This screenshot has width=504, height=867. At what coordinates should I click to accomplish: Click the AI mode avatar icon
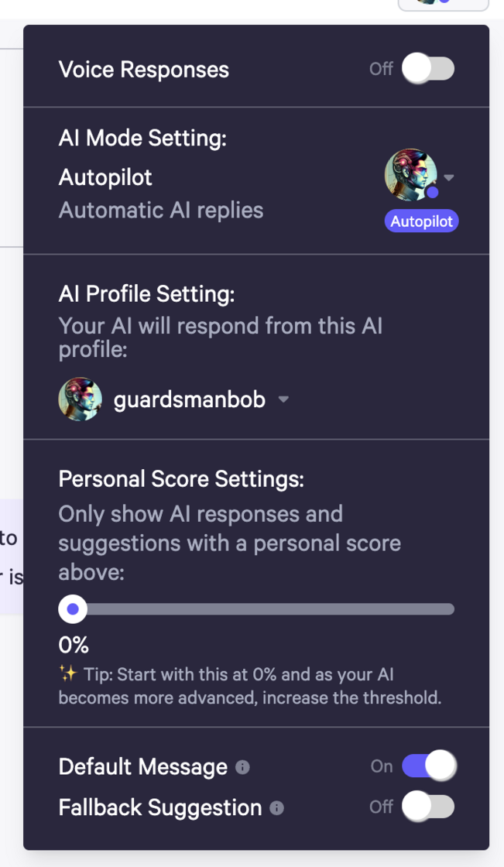pos(410,174)
